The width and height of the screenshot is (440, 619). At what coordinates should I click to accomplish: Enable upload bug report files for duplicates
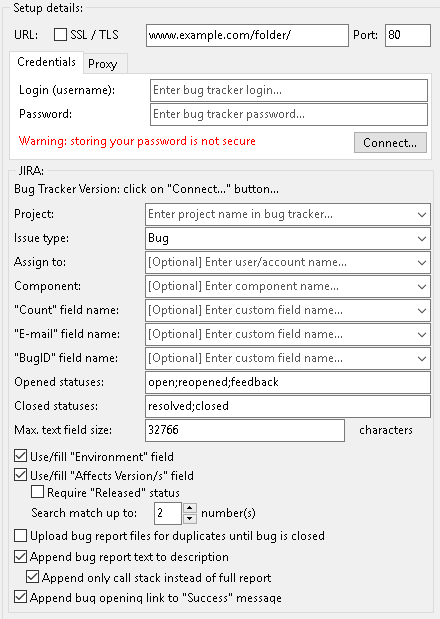(21, 536)
